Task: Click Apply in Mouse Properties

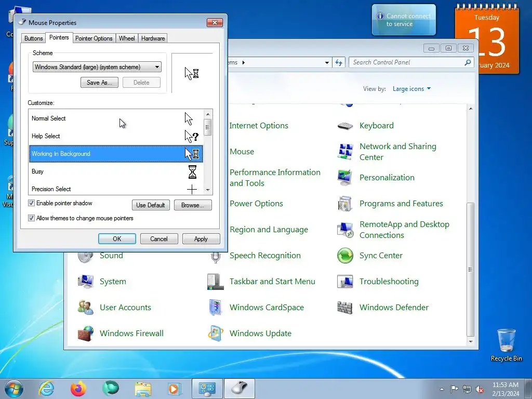Action: click(201, 239)
